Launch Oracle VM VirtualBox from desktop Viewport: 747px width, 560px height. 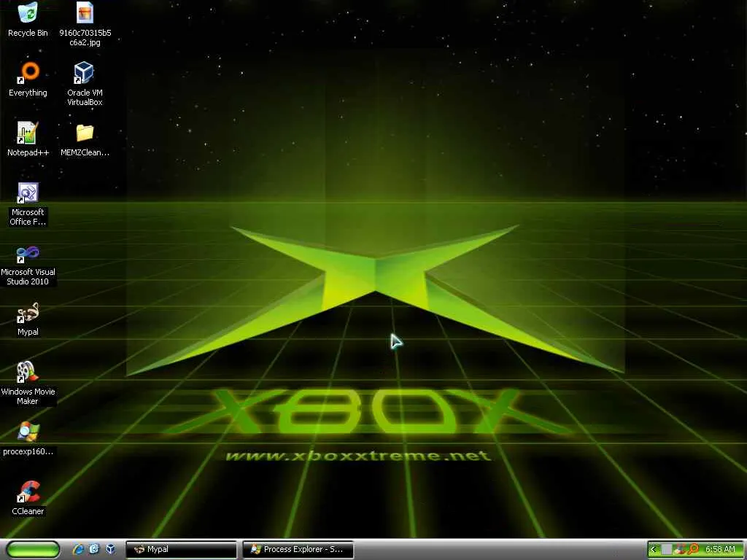[x=85, y=83]
